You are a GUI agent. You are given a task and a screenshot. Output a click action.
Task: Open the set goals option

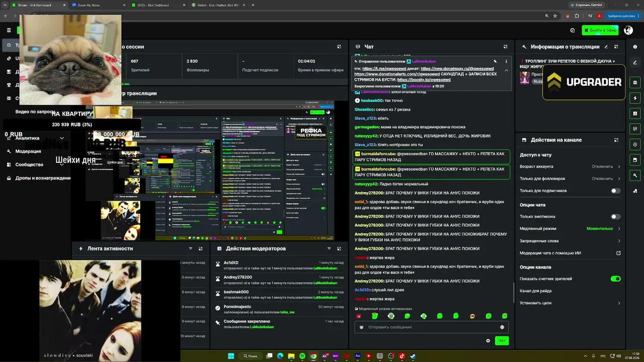(570, 303)
